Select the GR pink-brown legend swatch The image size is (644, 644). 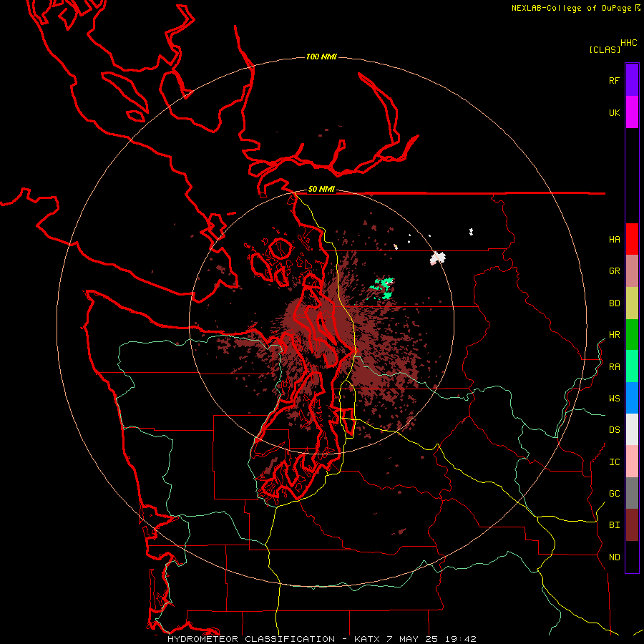pyautogui.click(x=632, y=271)
